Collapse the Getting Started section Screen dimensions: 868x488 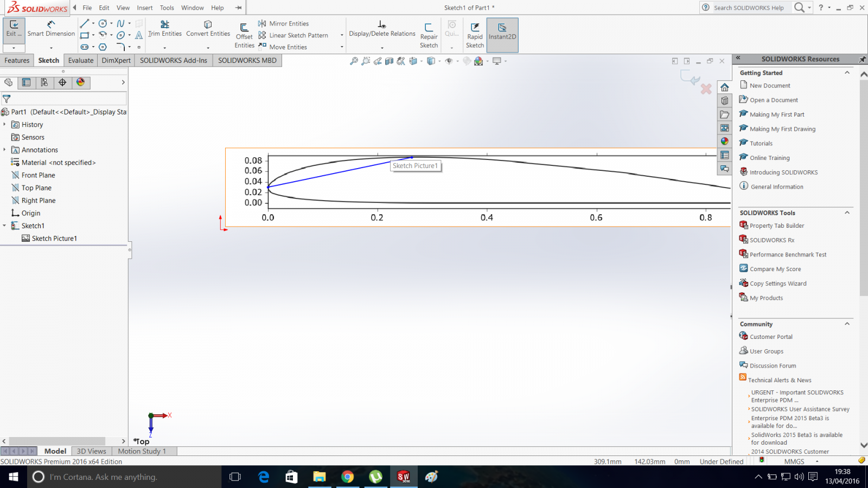[847, 73]
